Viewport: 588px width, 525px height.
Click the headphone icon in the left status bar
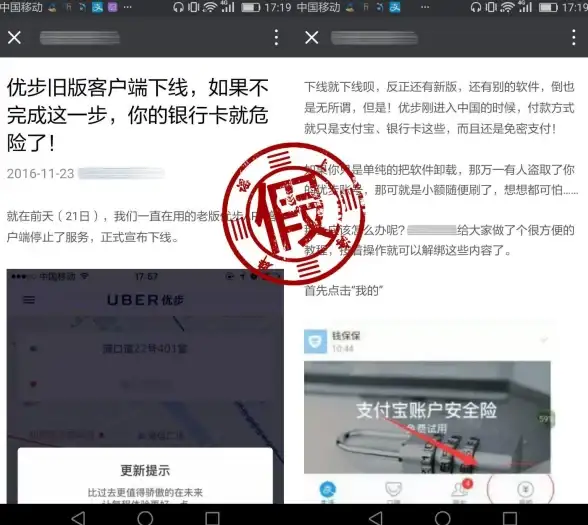[x=178, y=7]
